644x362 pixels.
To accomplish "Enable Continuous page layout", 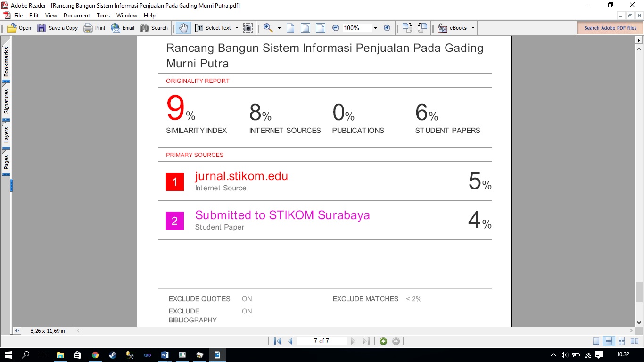I will (609, 341).
